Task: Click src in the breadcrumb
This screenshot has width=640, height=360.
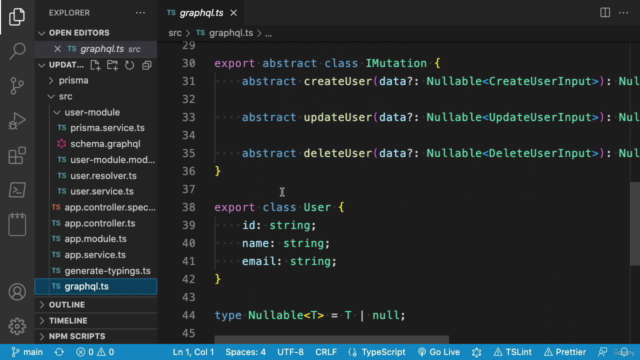Action: 175,33
